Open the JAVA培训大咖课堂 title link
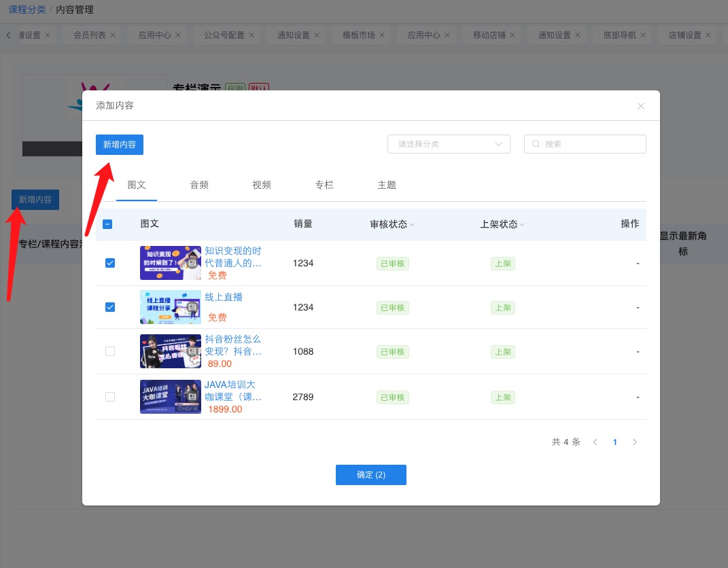Image resolution: width=728 pixels, height=568 pixels. [233, 391]
